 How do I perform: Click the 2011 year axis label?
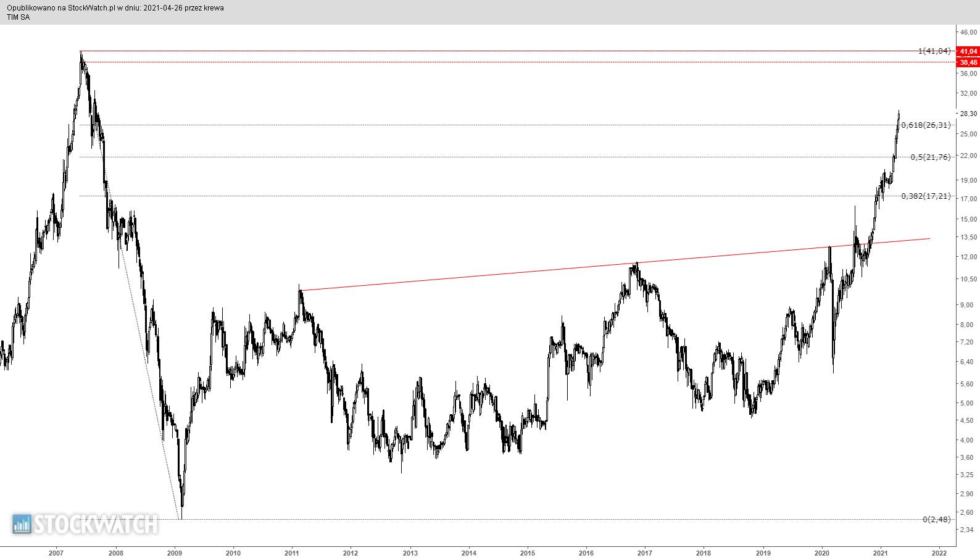click(x=292, y=553)
